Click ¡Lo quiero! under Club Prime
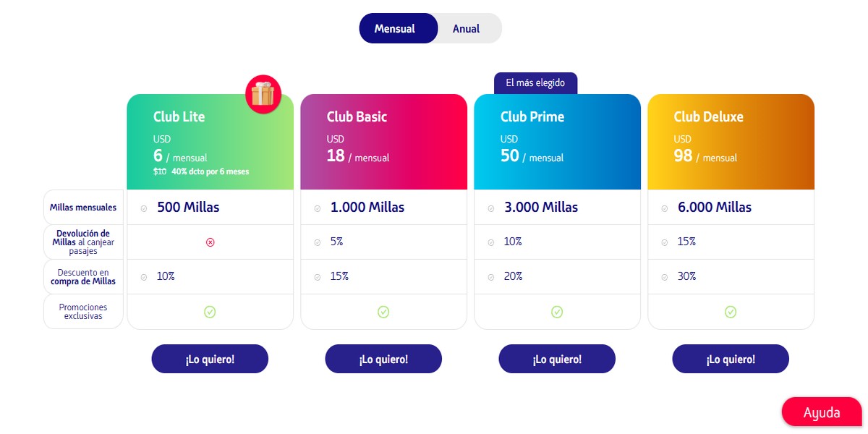 click(557, 359)
